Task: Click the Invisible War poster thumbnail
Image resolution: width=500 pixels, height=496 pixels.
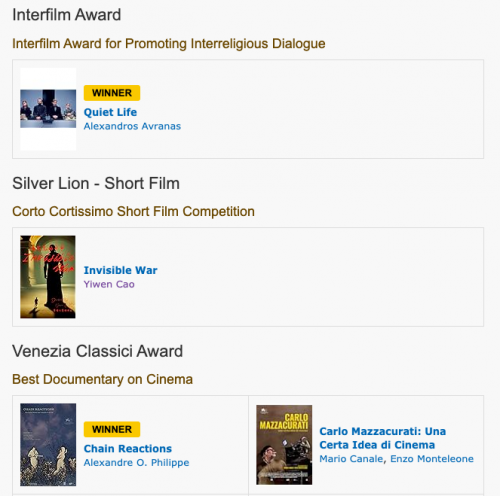Action: click(48, 277)
